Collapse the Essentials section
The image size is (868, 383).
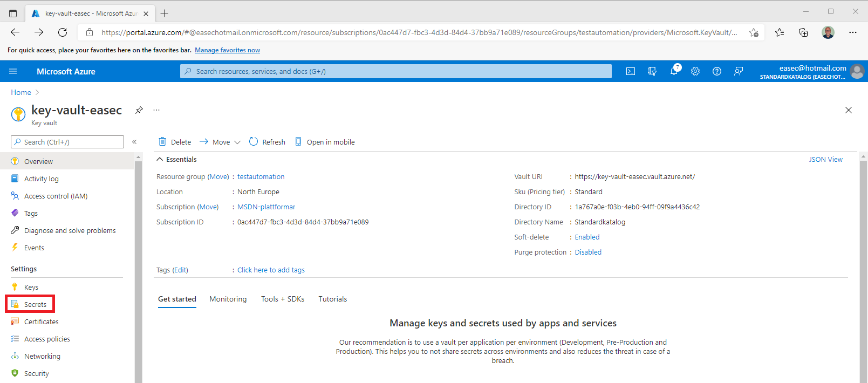click(x=160, y=160)
